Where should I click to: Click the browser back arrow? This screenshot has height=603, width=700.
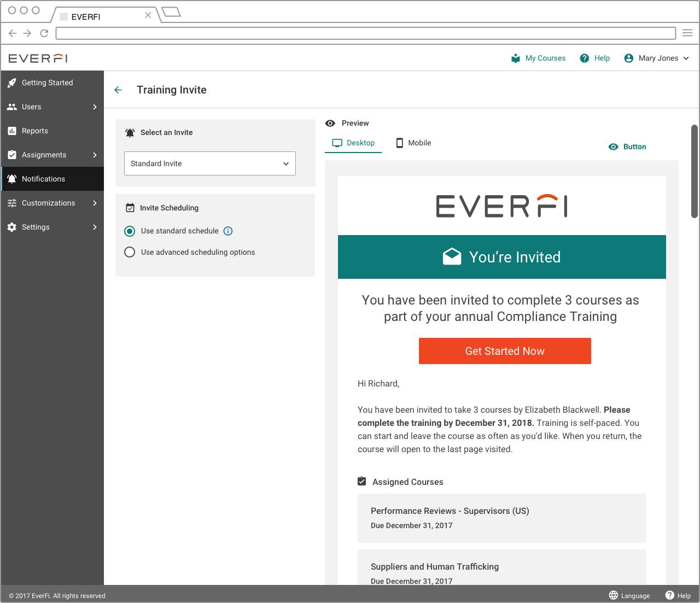click(x=13, y=33)
